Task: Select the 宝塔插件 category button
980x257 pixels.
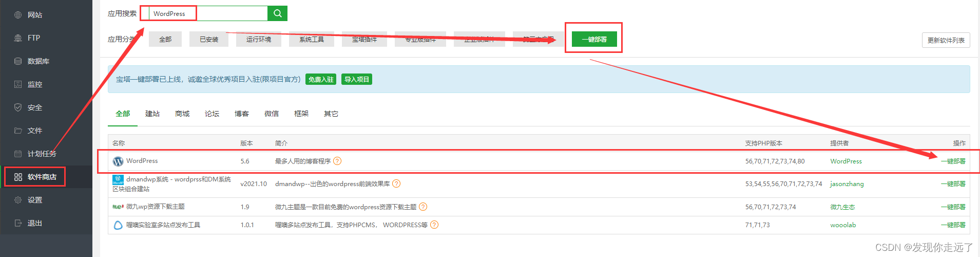Action: [364, 39]
